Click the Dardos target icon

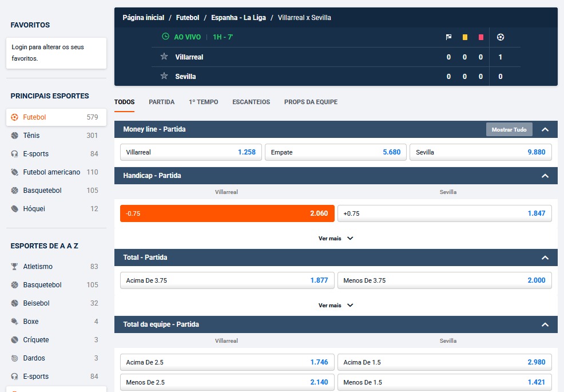[x=15, y=358]
